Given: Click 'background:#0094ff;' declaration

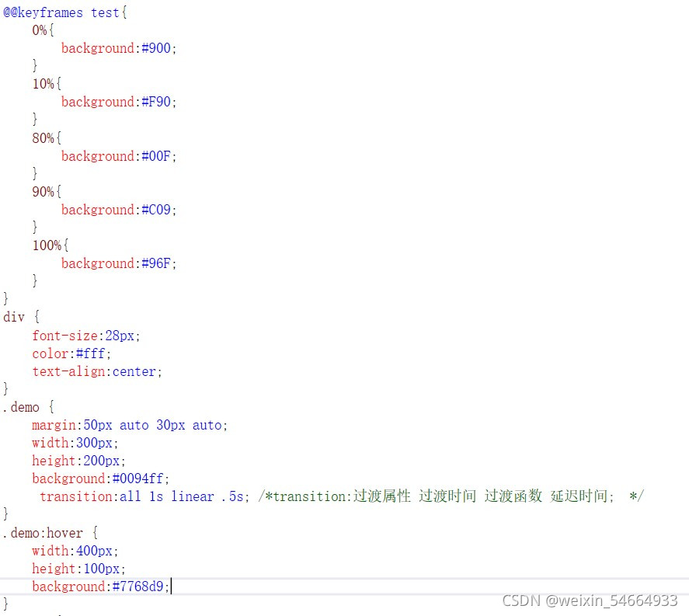Looking at the screenshot, I should pos(101,479).
